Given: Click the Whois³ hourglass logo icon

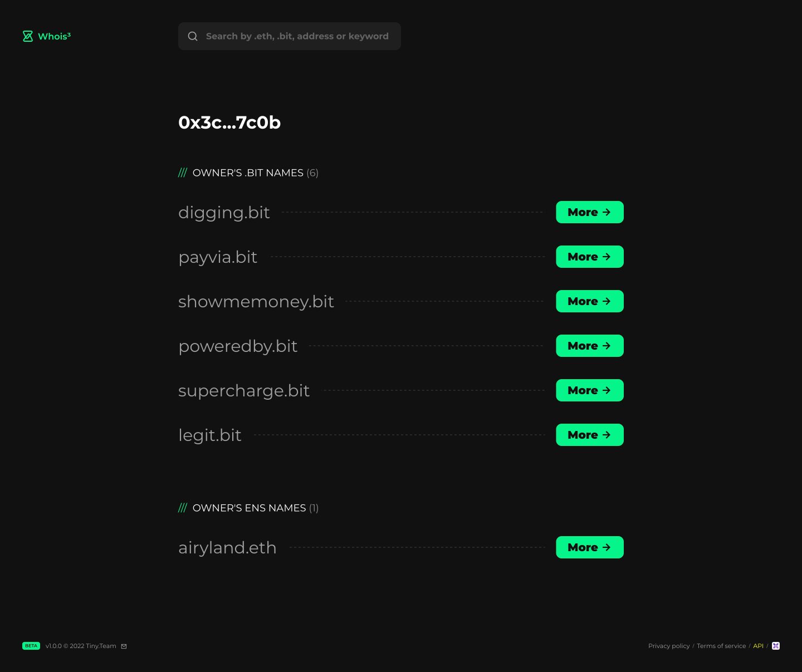Looking at the screenshot, I should point(27,36).
